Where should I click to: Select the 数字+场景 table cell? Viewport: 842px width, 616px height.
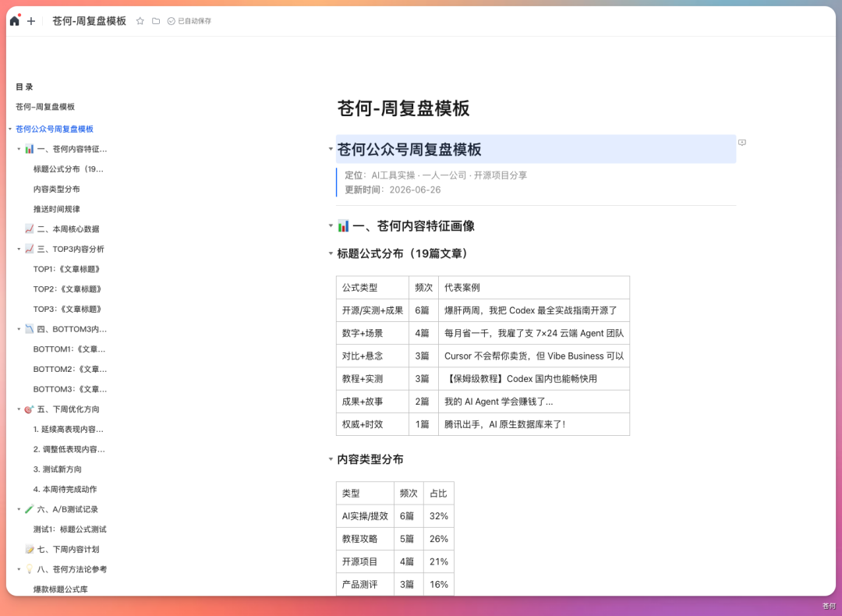click(x=372, y=333)
